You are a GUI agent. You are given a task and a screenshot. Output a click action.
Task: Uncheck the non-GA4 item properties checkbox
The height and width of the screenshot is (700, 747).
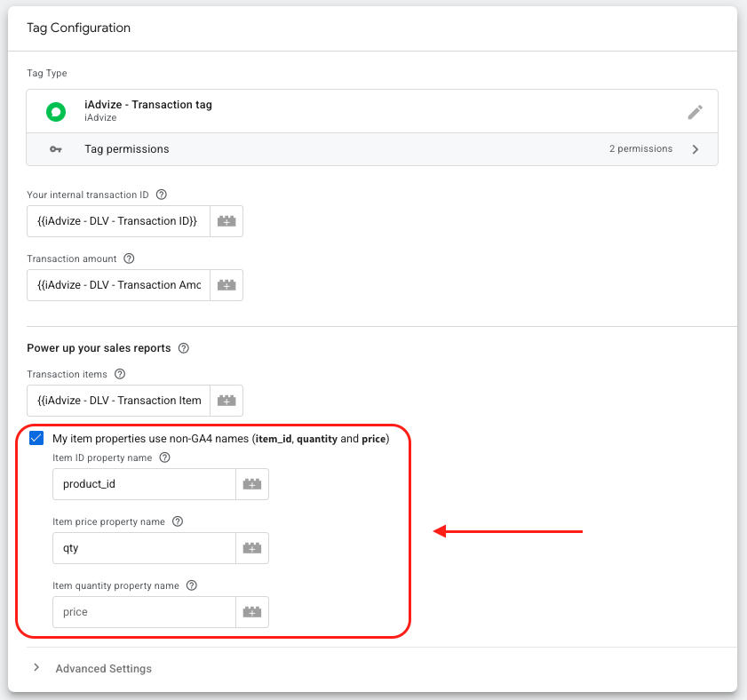(36, 438)
